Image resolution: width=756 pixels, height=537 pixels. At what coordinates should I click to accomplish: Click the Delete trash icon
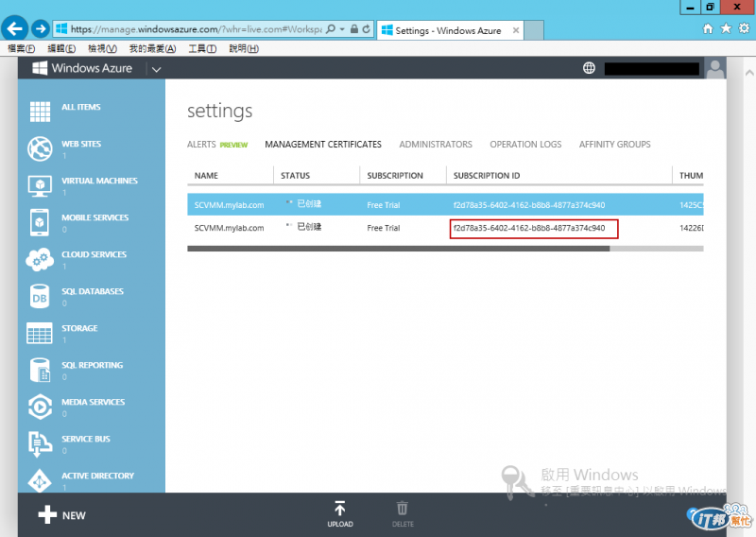[403, 509]
